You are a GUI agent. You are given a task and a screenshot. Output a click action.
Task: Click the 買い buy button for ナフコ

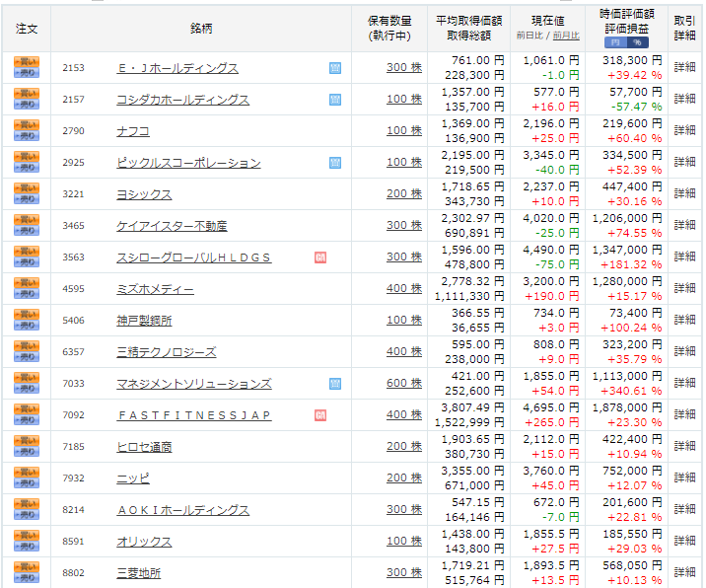27,125
